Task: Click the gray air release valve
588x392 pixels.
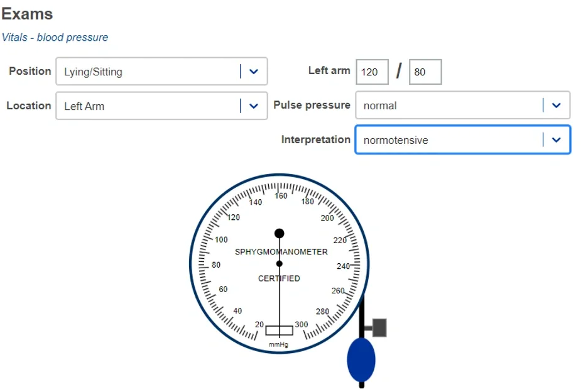Action: (x=379, y=327)
